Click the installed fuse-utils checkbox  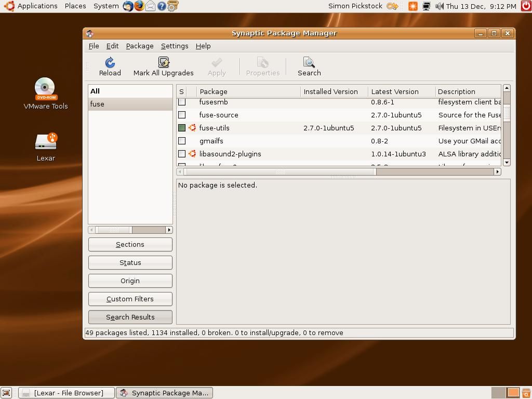click(182, 128)
